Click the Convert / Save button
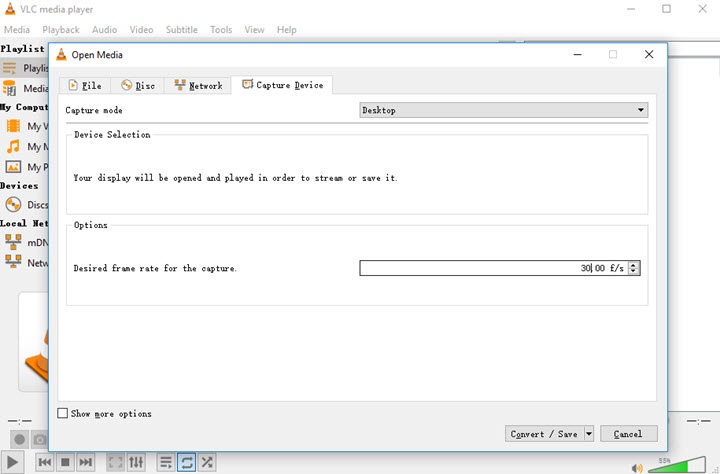 (544, 434)
